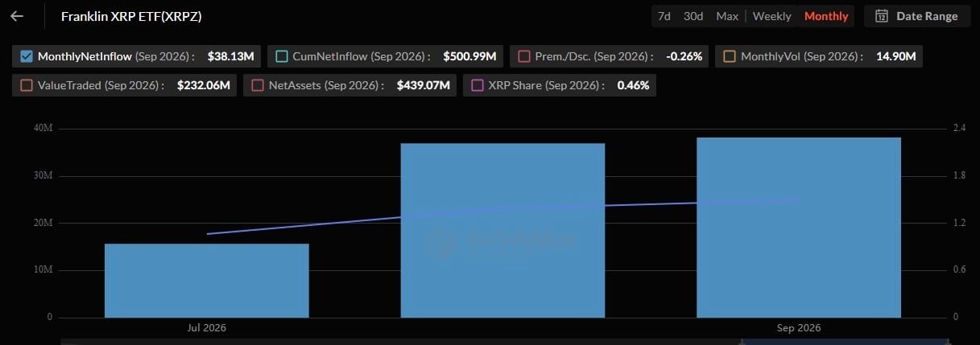Choose the Max time range

[727, 16]
